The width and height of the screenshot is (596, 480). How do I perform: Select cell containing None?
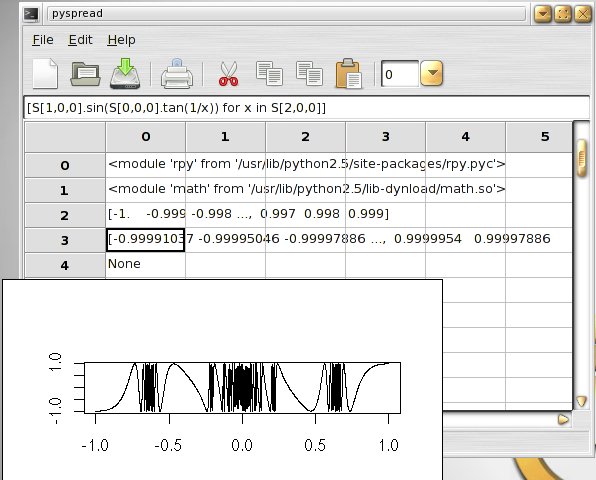pyautogui.click(x=146, y=265)
